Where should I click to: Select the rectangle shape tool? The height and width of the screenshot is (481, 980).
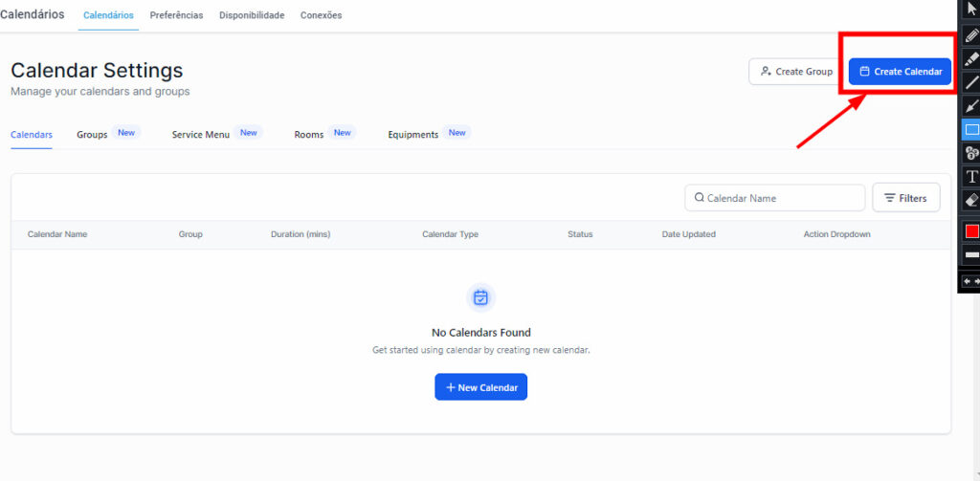coord(971,130)
